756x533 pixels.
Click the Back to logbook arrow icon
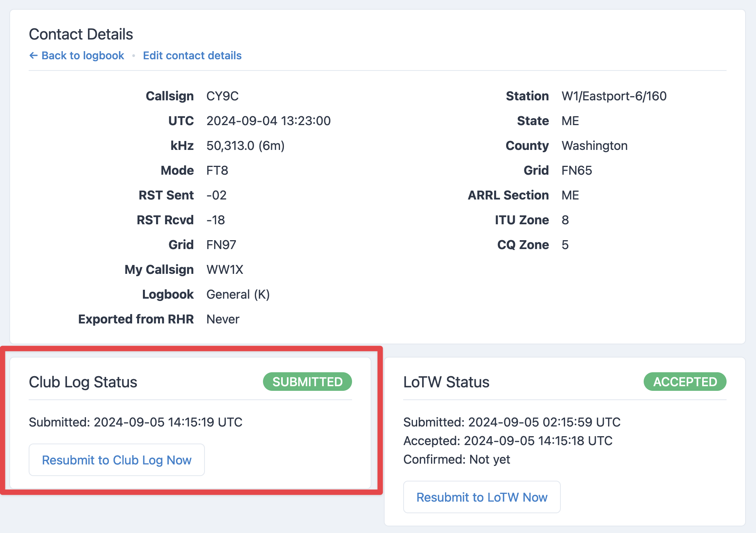pos(33,56)
